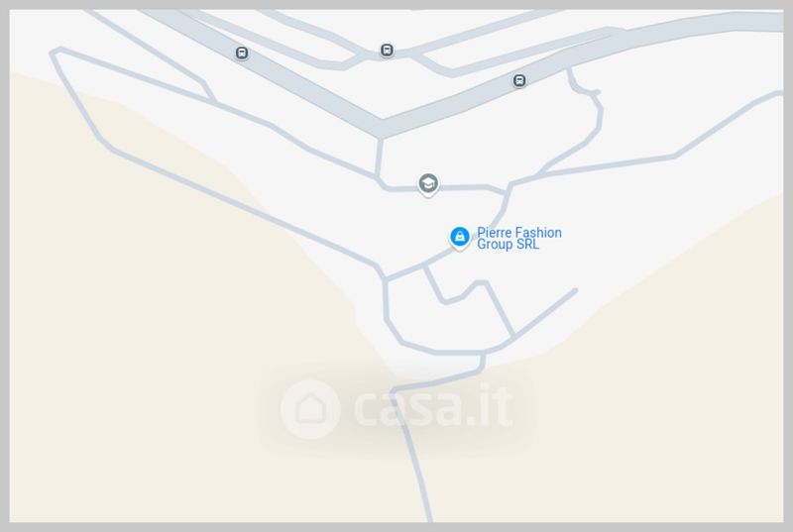This screenshot has height=532, width=793.
Task: Click the V-shaped apex of the wide main road
Action: click(382, 128)
